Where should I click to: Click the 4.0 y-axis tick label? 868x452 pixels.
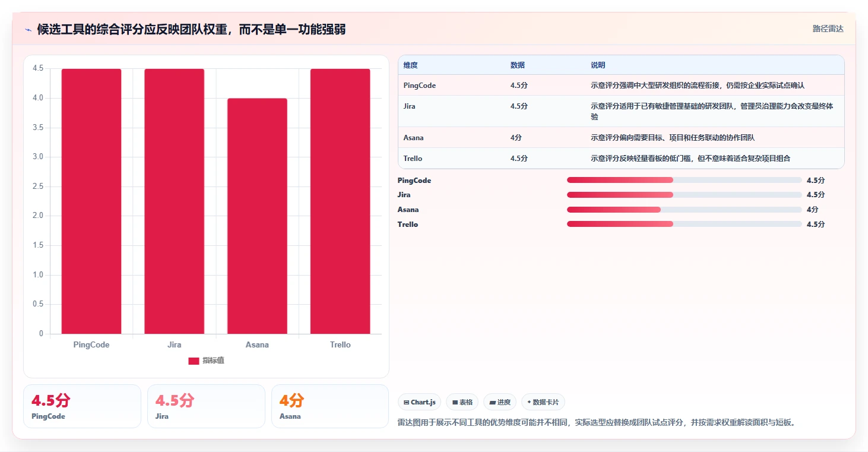pos(38,98)
